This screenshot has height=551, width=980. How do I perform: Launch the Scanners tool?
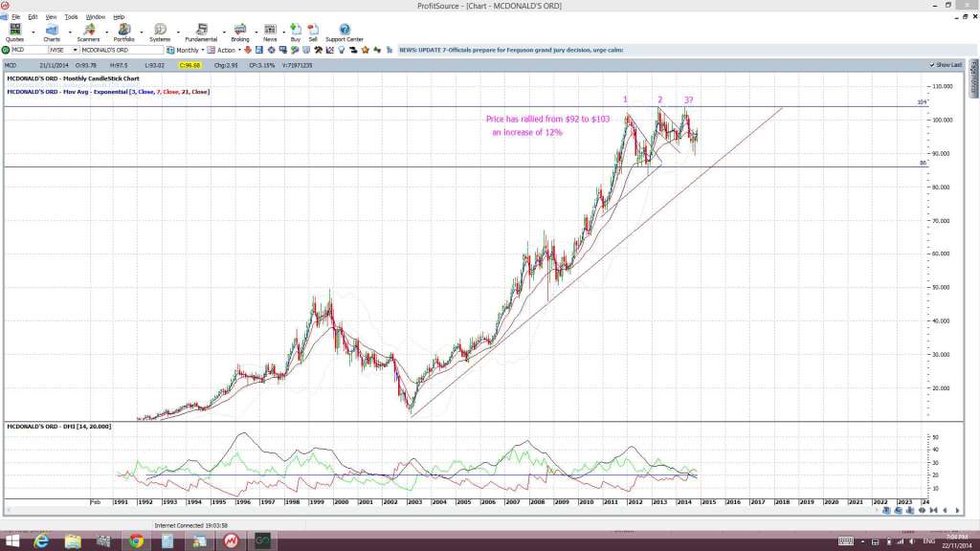(x=88, y=33)
